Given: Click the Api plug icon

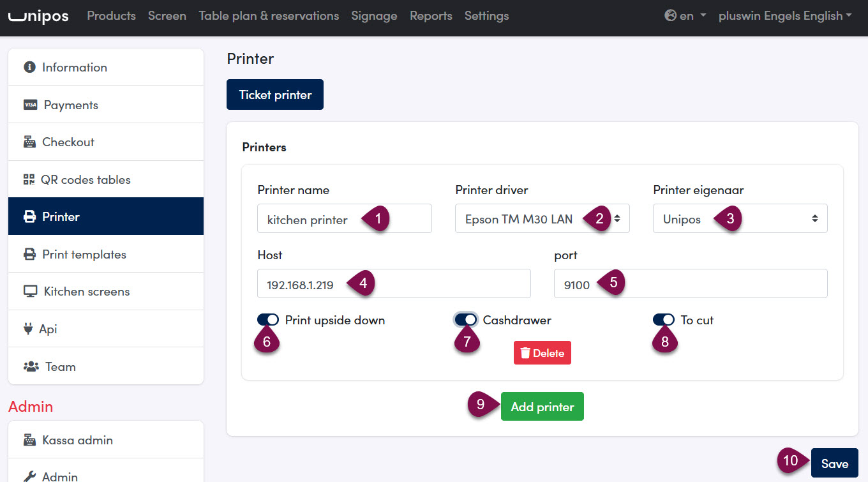Looking at the screenshot, I should pyautogui.click(x=28, y=329).
